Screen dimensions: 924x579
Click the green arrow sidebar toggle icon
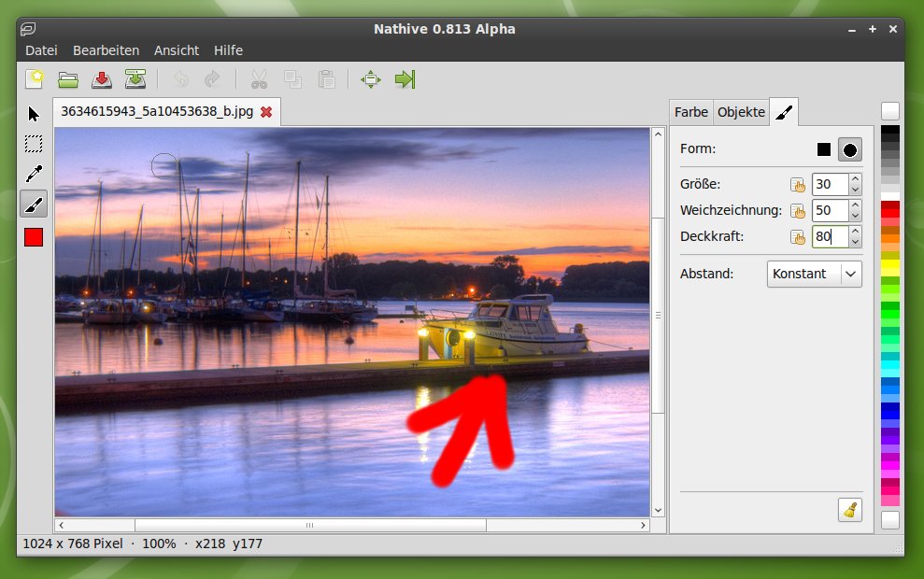[x=405, y=79]
